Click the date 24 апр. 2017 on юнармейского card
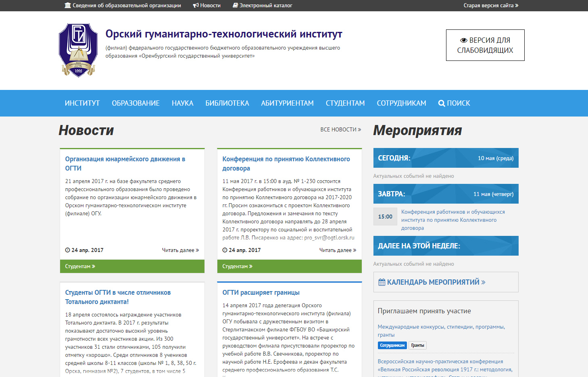 (x=88, y=250)
